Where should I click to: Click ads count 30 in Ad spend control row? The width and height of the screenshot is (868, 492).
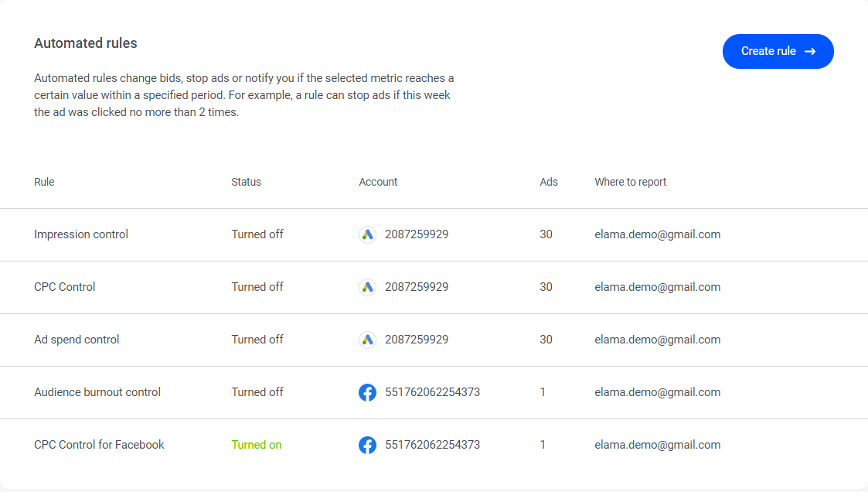(x=546, y=340)
